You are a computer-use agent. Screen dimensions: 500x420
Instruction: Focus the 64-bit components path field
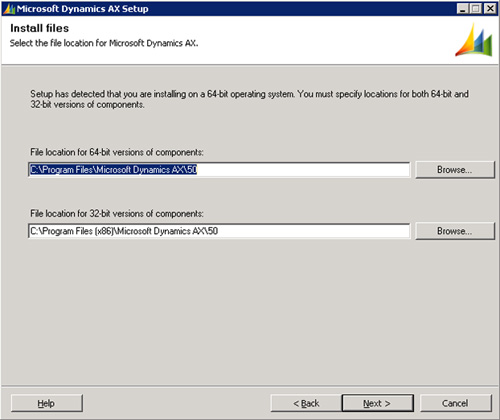(219, 170)
